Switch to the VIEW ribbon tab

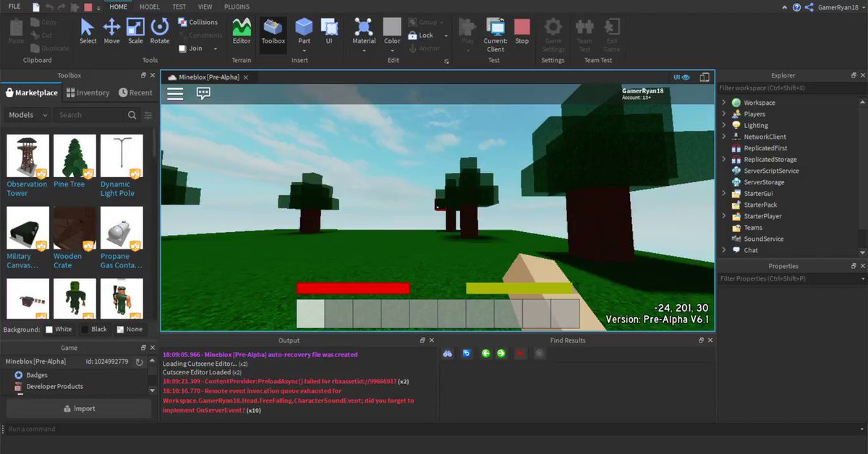point(205,7)
